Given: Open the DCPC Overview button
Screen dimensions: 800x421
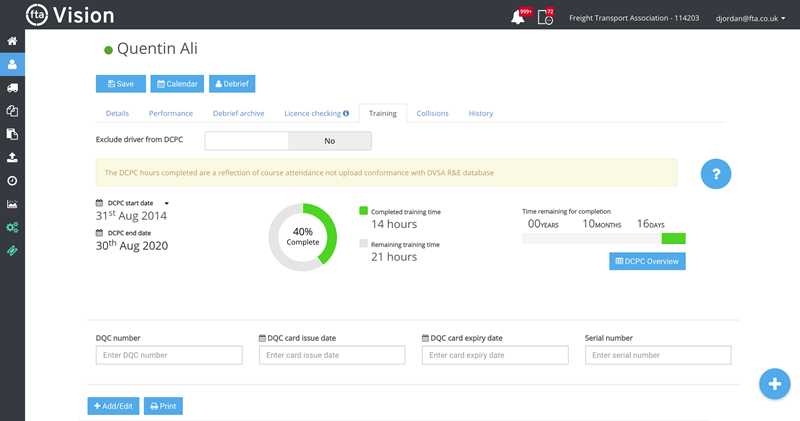Looking at the screenshot, I should tap(647, 261).
